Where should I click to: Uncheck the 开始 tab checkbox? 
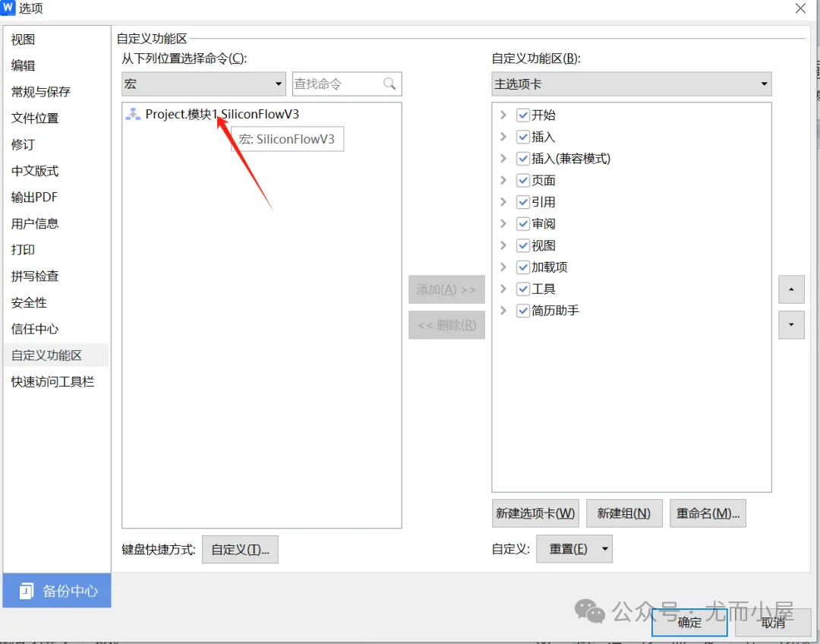[x=523, y=115]
